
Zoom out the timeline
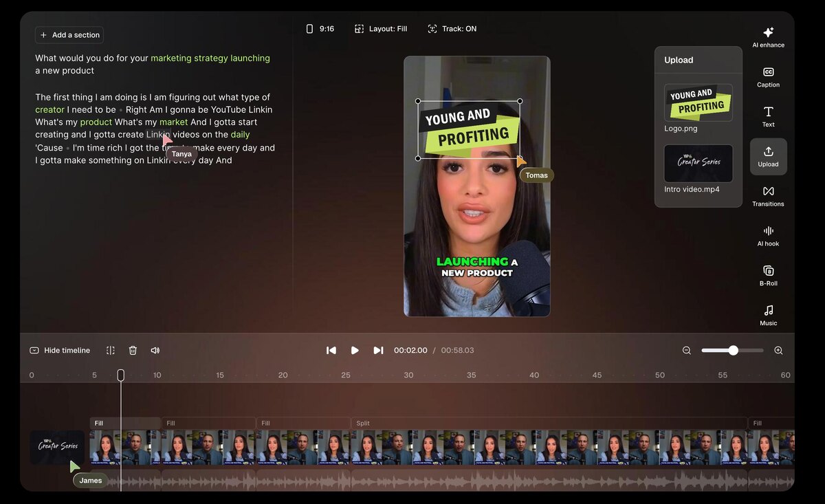click(687, 351)
